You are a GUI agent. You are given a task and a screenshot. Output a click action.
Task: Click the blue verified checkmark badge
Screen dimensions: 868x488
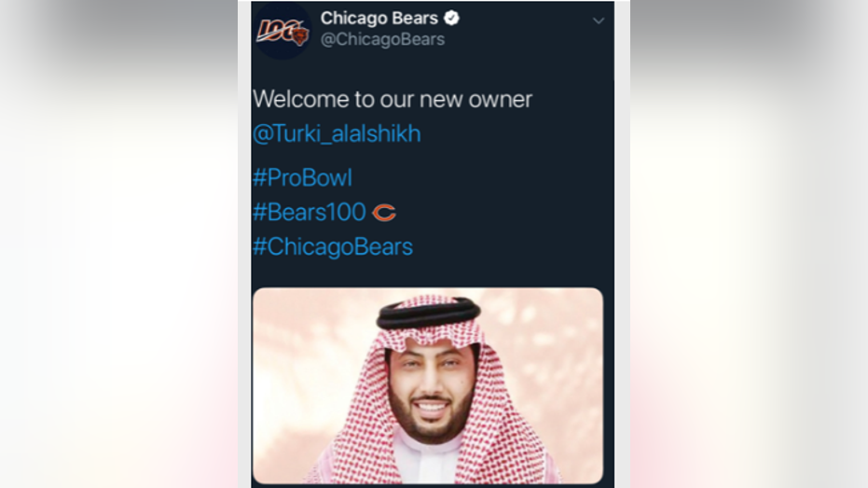[x=451, y=19]
